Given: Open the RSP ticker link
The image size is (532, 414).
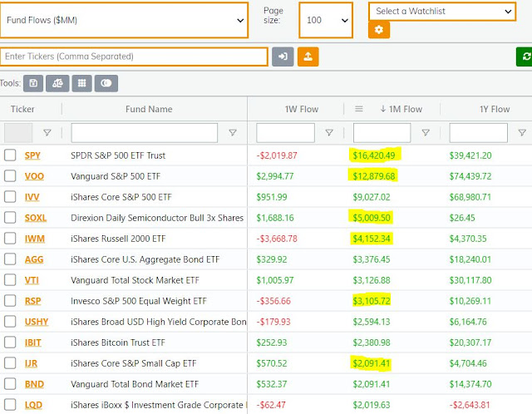Looking at the screenshot, I should click(x=32, y=301).
